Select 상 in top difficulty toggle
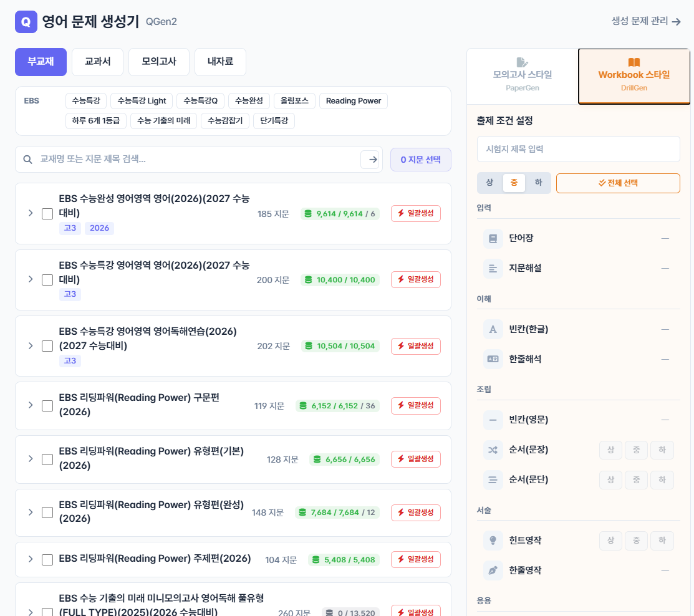694x616 pixels. click(489, 183)
